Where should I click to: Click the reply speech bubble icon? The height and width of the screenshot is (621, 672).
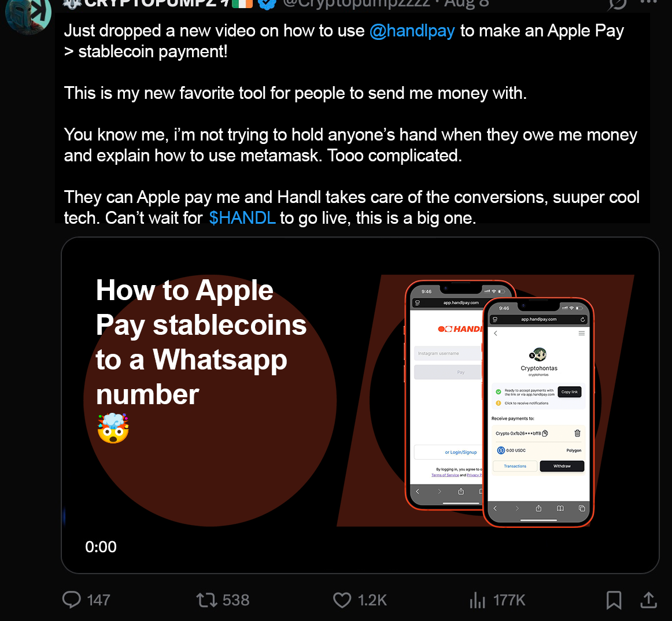point(72,600)
